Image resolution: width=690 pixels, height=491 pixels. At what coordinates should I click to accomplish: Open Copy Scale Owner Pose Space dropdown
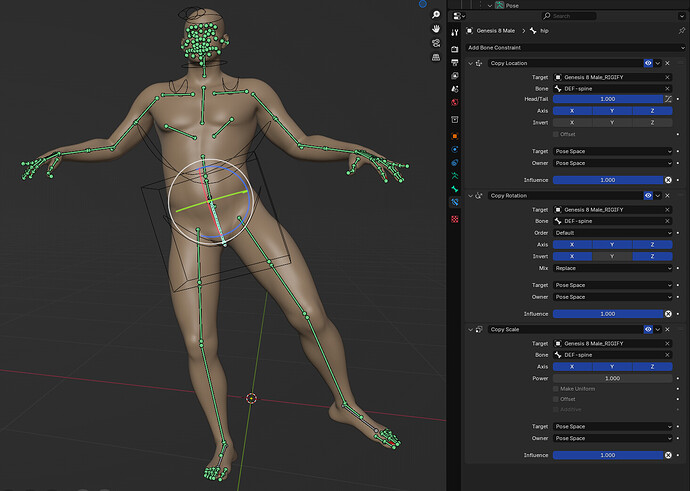tap(613, 439)
